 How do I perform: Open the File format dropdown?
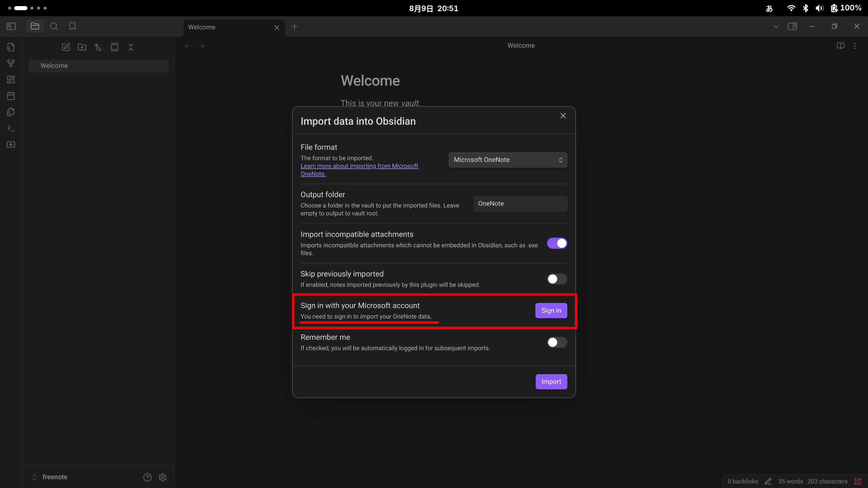(508, 160)
